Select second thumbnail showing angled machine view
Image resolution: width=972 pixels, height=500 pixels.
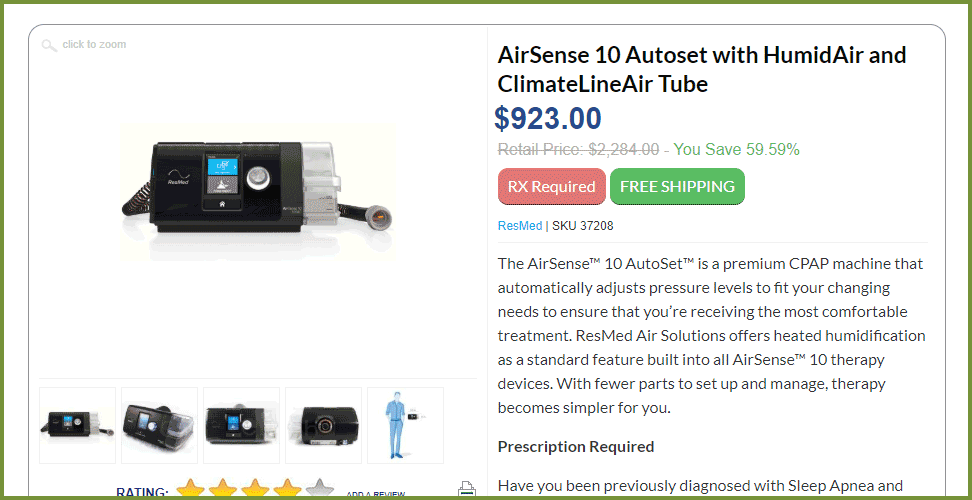click(159, 426)
